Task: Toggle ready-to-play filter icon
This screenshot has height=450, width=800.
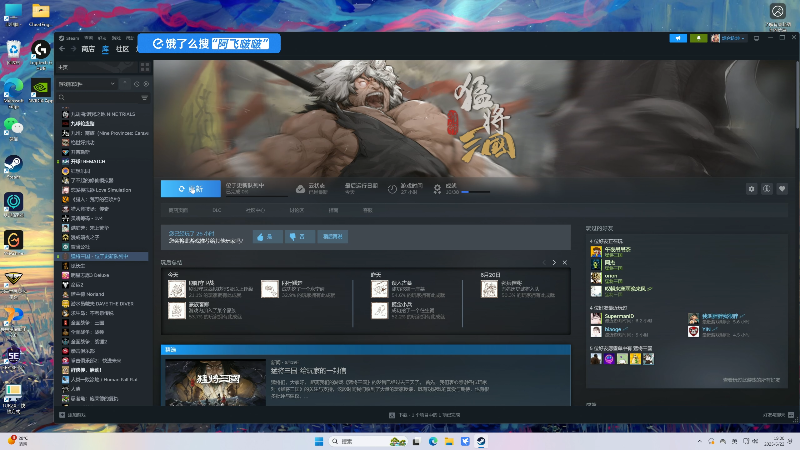Action: point(146,84)
